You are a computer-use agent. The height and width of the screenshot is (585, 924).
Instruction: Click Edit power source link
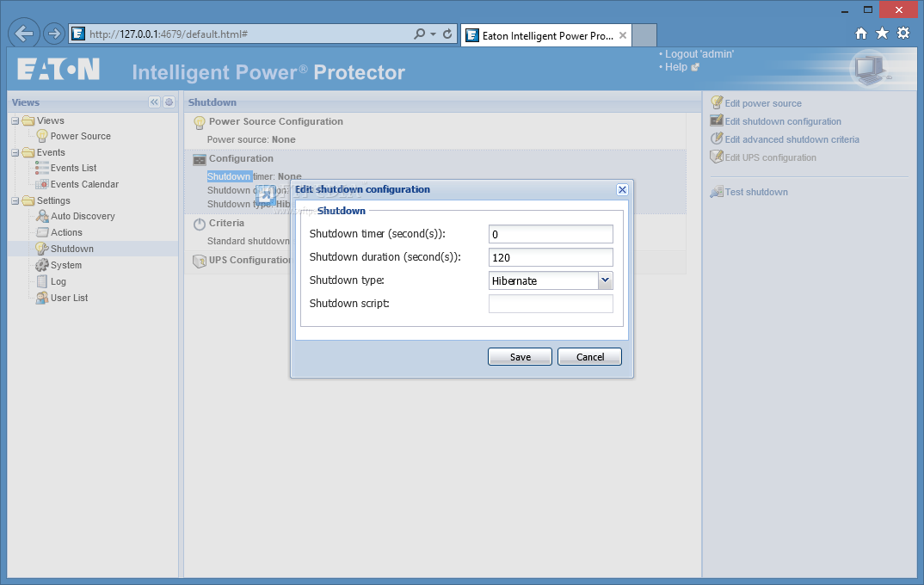click(x=763, y=103)
